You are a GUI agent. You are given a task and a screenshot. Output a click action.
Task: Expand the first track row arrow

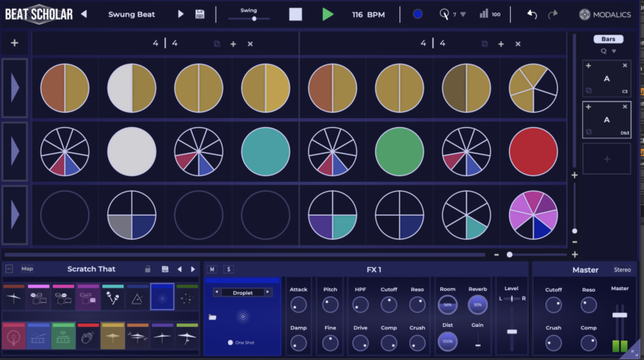tap(15, 87)
